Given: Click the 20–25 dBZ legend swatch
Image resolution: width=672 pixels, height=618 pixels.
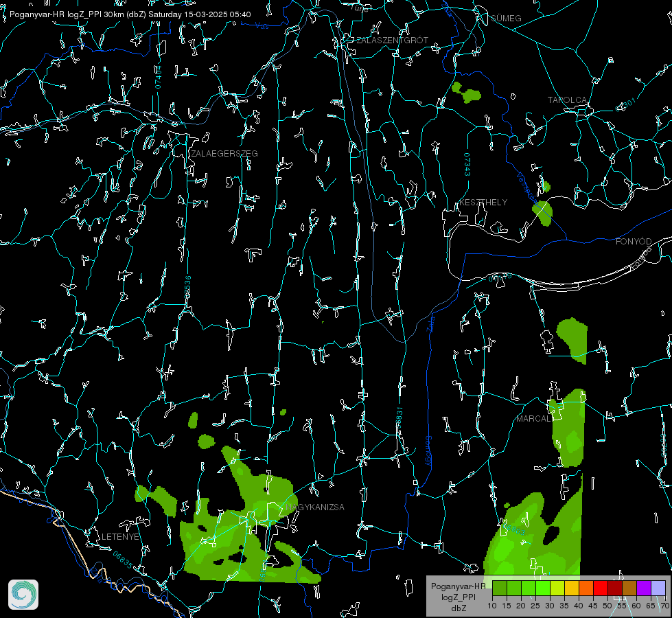Looking at the screenshot, I should (529, 588).
